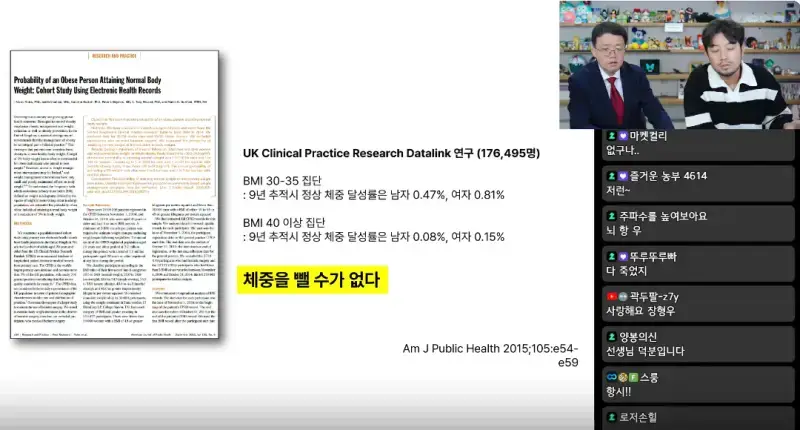Click the 'RESEARCH AND PRACTICE' header on paper
800x430 pixels.
tap(114, 56)
